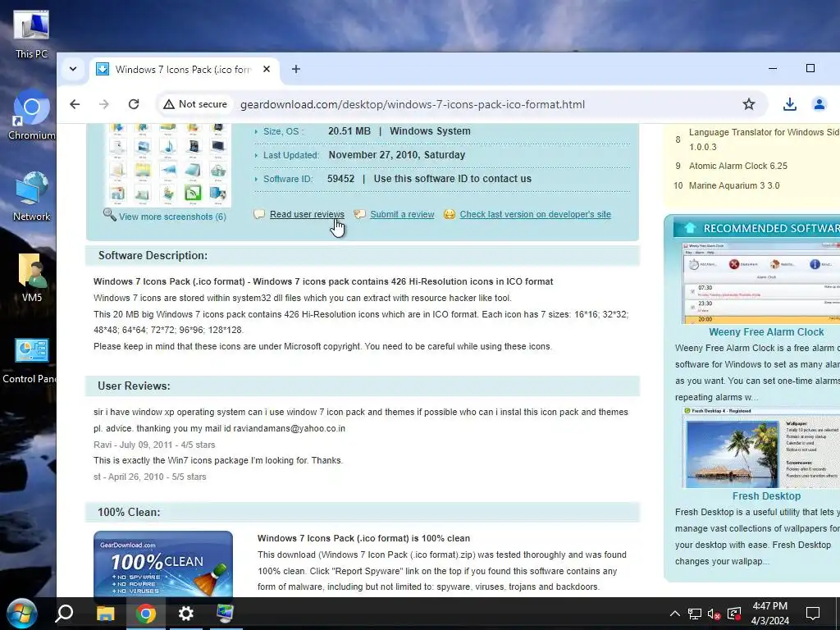Open Control Panel desktop shortcut

[x=30, y=359]
